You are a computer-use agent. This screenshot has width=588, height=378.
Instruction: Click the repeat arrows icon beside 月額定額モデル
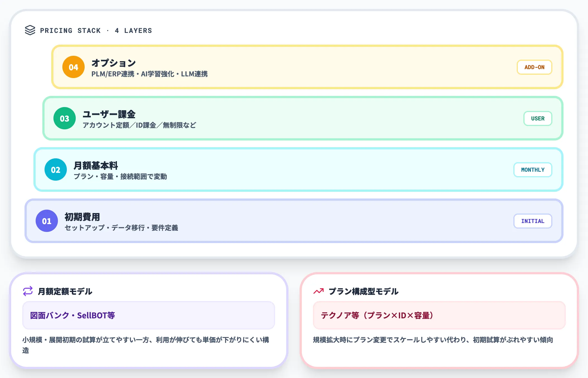[28, 291]
